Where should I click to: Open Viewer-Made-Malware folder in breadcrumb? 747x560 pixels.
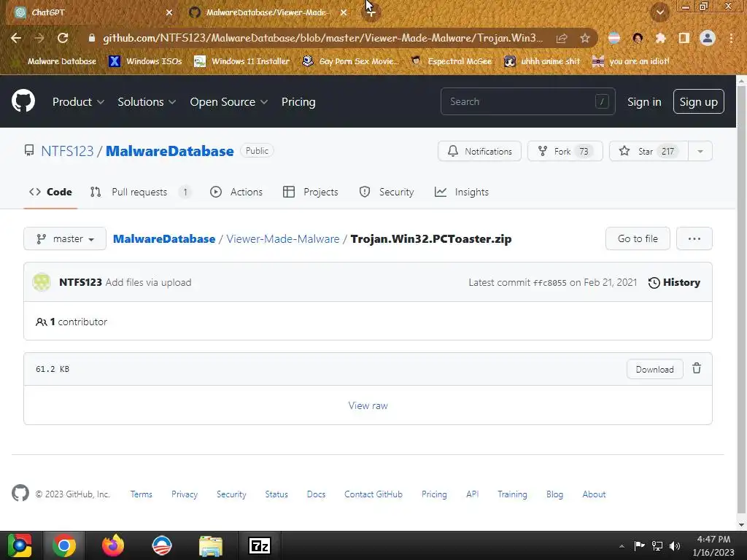283,239
